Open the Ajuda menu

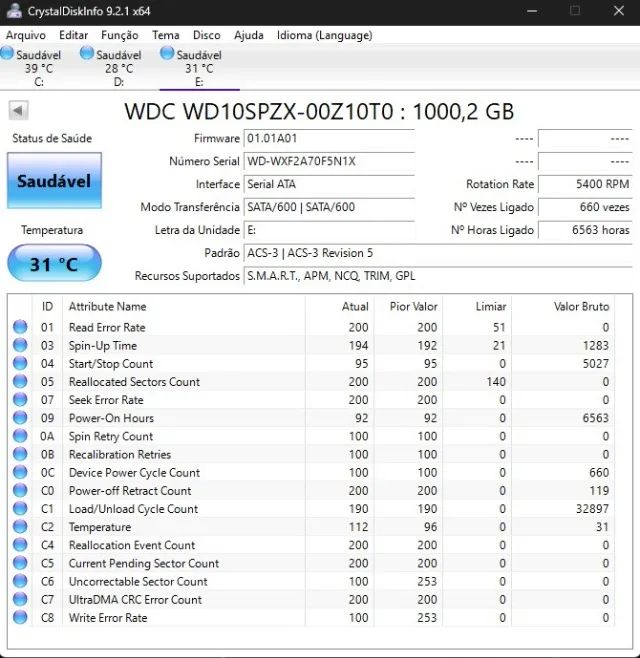coord(249,35)
